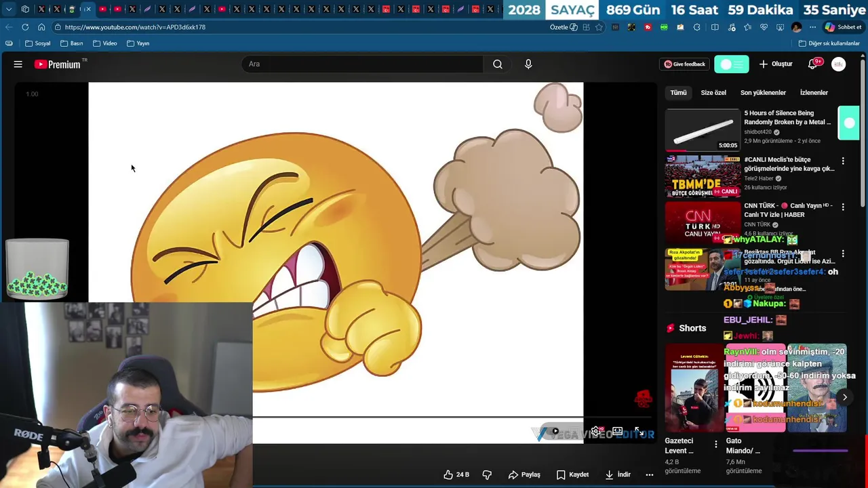Open browser essentials heart icon

click(764, 27)
